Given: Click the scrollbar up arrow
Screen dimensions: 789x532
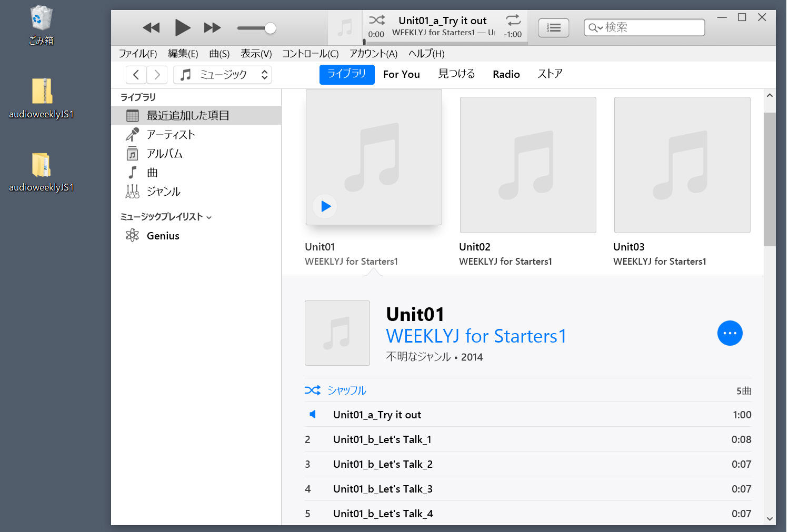Looking at the screenshot, I should (x=770, y=96).
